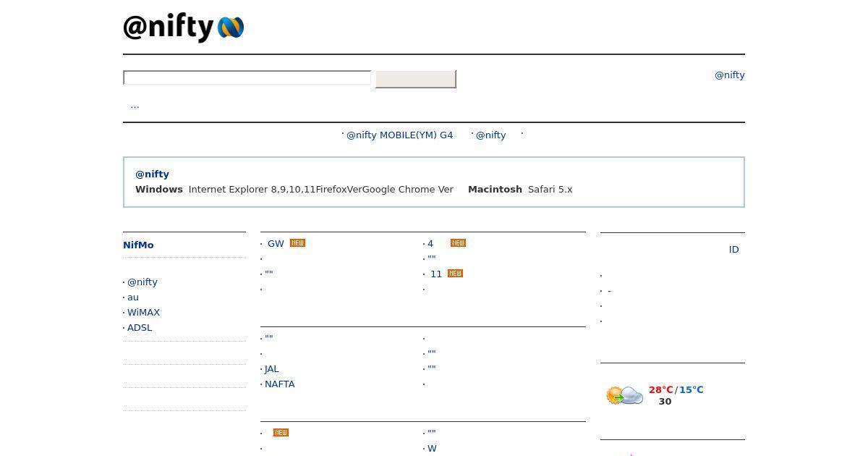Click the NEW badge beside the GW headline

[x=297, y=243]
